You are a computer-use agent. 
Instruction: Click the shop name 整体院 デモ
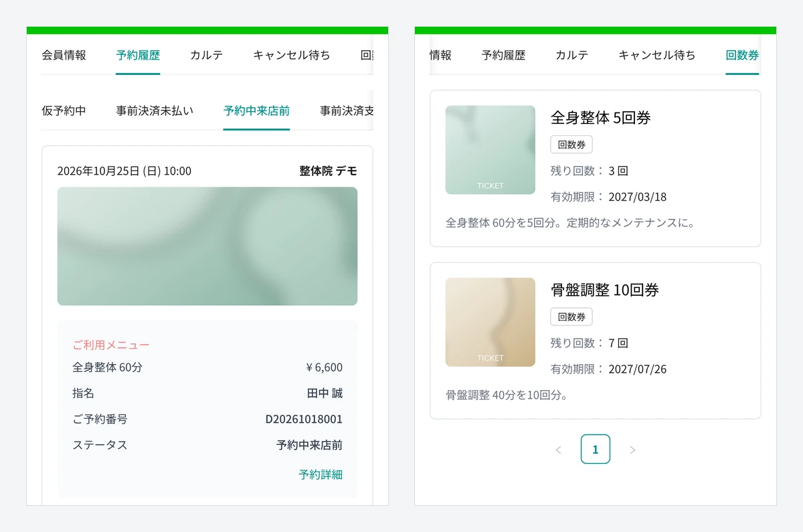tap(329, 171)
